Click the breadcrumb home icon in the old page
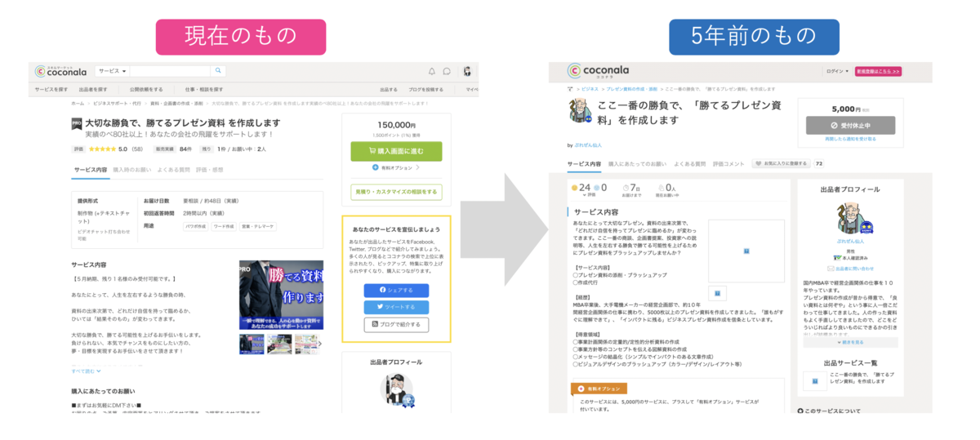 click(570, 88)
